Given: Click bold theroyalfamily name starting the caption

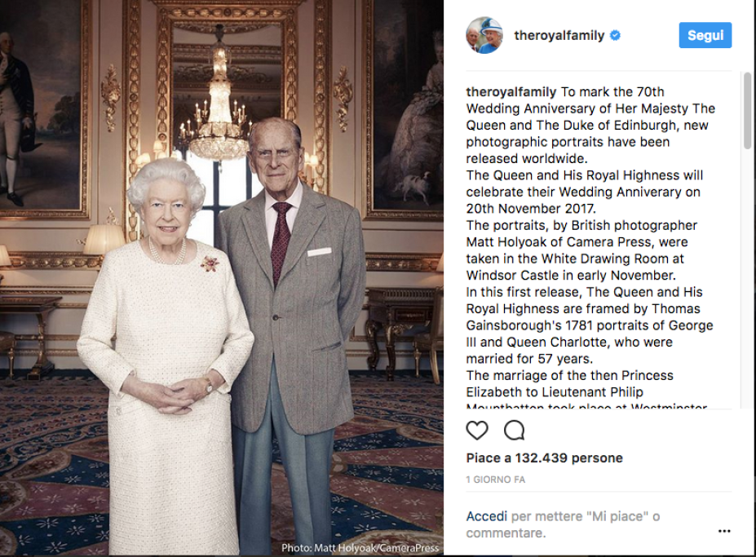Looking at the screenshot, I should 511,92.
